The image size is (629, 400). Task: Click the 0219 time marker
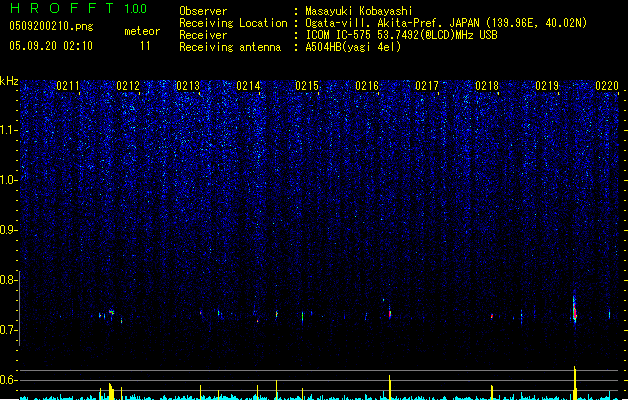547,86
